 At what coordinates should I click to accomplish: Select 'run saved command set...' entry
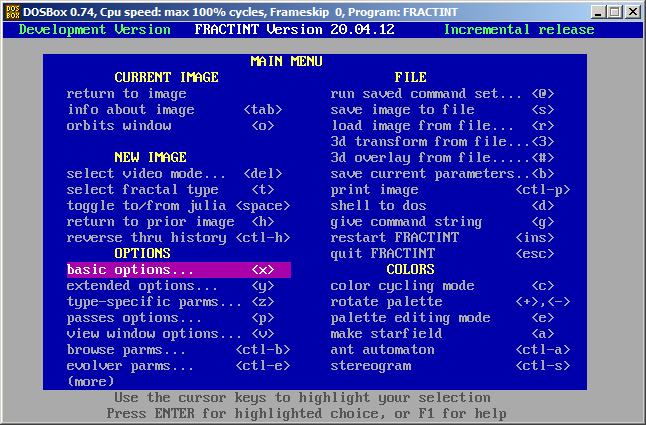(x=442, y=94)
